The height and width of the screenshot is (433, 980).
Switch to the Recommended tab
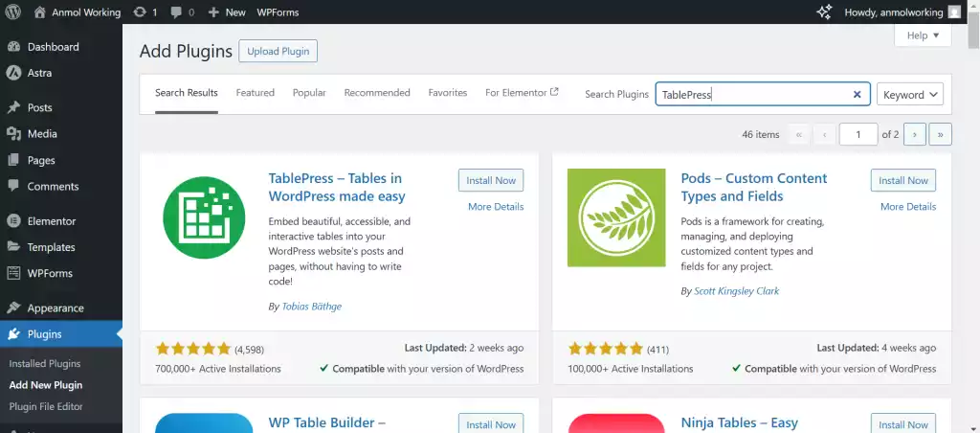pyautogui.click(x=377, y=93)
